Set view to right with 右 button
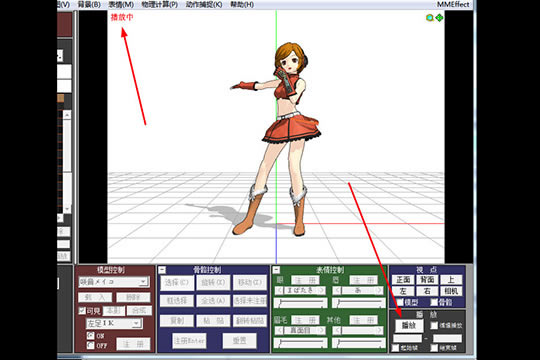This screenshot has height=360, width=540. [x=427, y=291]
